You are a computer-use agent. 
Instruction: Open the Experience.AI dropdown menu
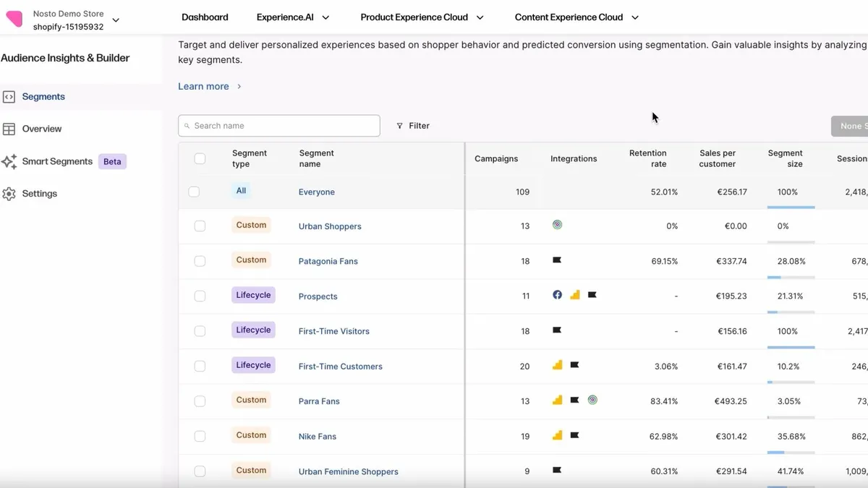(293, 17)
